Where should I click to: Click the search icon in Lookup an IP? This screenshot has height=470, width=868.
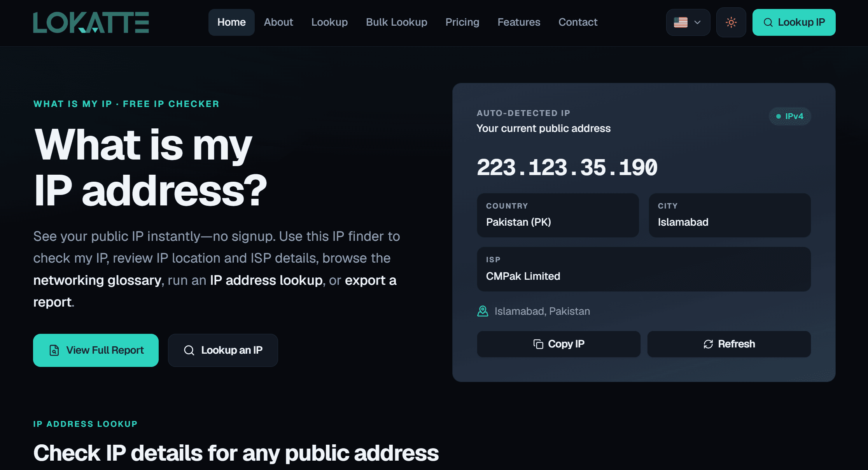(x=189, y=350)
